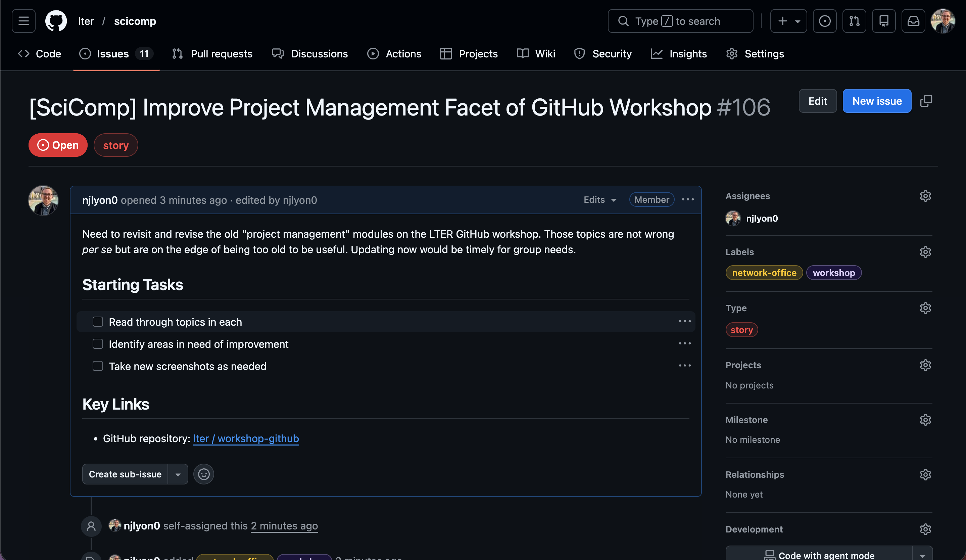Switch to the Pull requests tab

pyautogui.click(x=212, y=54)
